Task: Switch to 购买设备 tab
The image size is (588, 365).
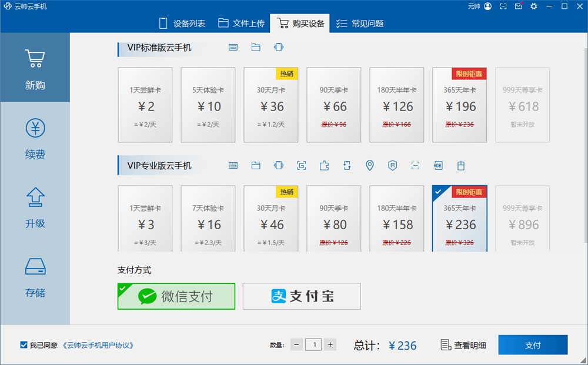Action: pyautogui.click(x=300, y=24)
